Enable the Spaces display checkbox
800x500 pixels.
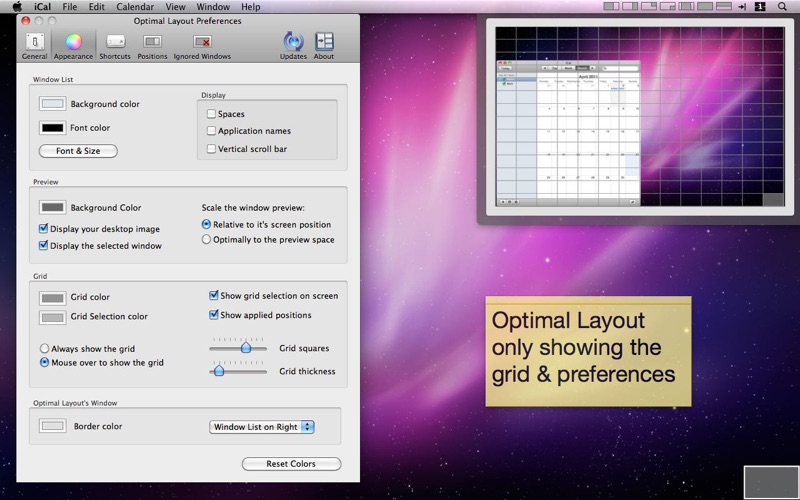click(211, 114)
